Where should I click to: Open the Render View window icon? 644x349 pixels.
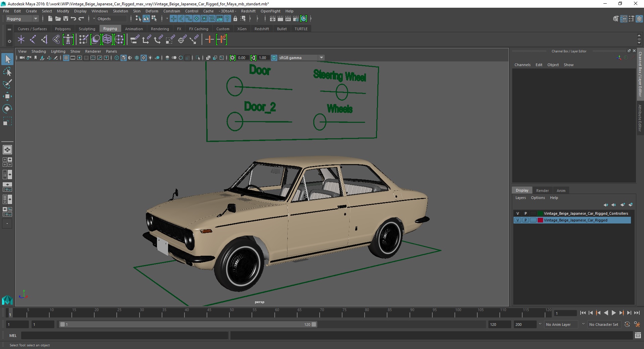273,19
